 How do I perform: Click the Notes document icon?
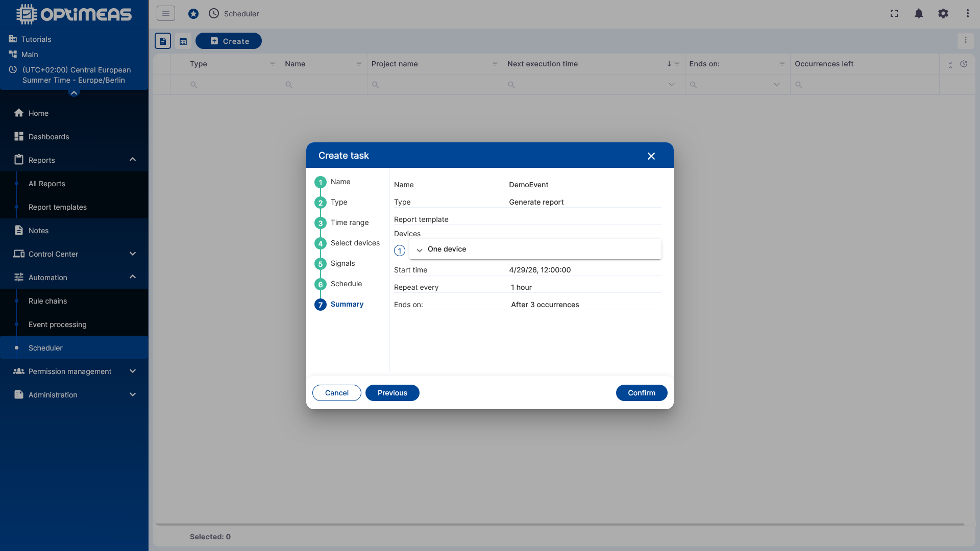point(19,230)
